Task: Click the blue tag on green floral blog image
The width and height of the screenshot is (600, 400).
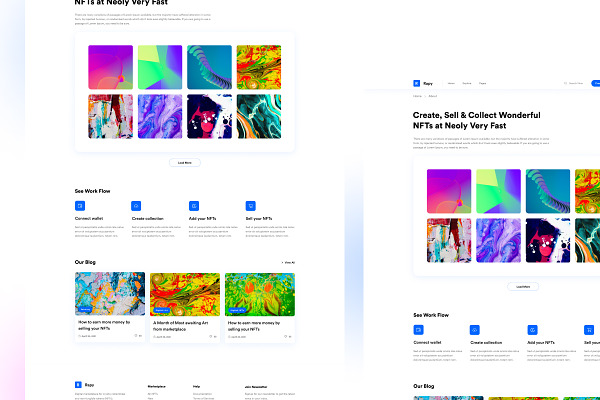Action: 237,310
